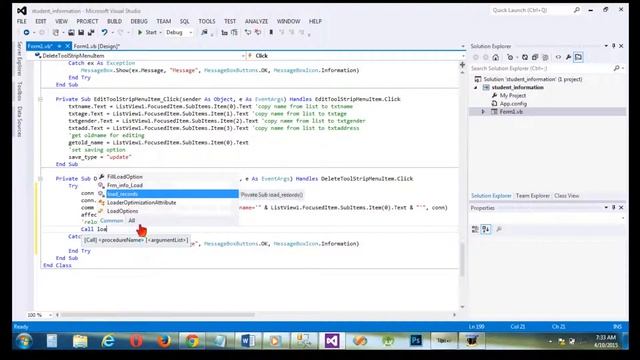Screen dimensions: 640x360
Task: Switch to the Class View tab
Action: [x=567, y=196]
